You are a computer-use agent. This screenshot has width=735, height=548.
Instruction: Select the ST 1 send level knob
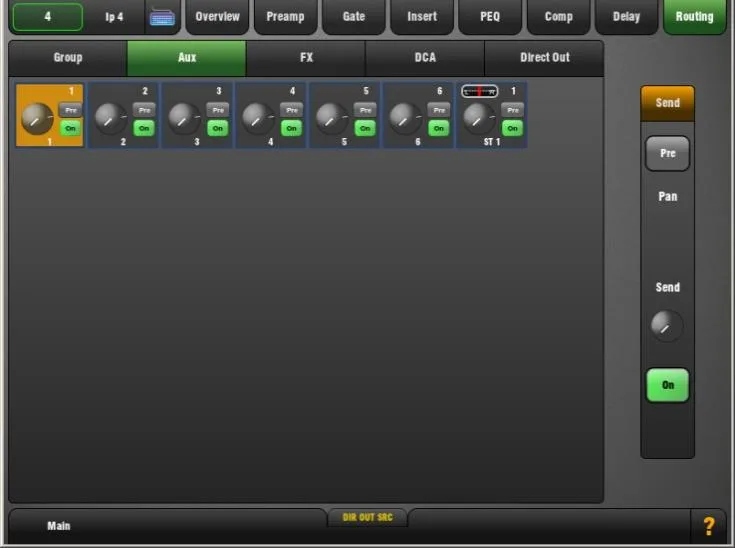479,119
